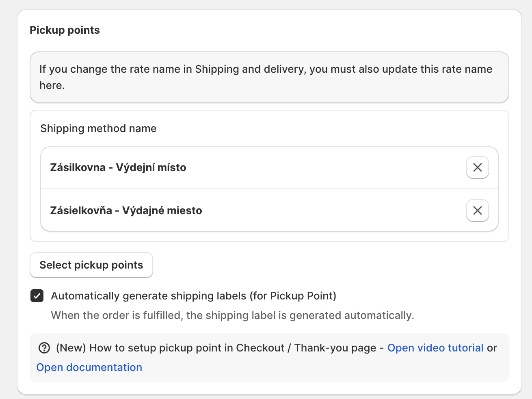
Task: Click the Select pickup points button
Action: (91, 265)
